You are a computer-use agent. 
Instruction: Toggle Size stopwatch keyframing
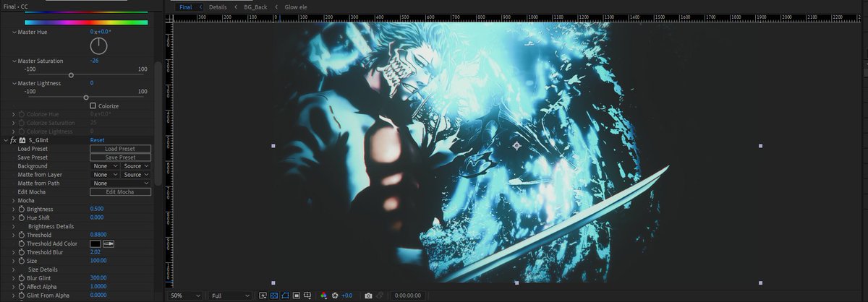22,261
